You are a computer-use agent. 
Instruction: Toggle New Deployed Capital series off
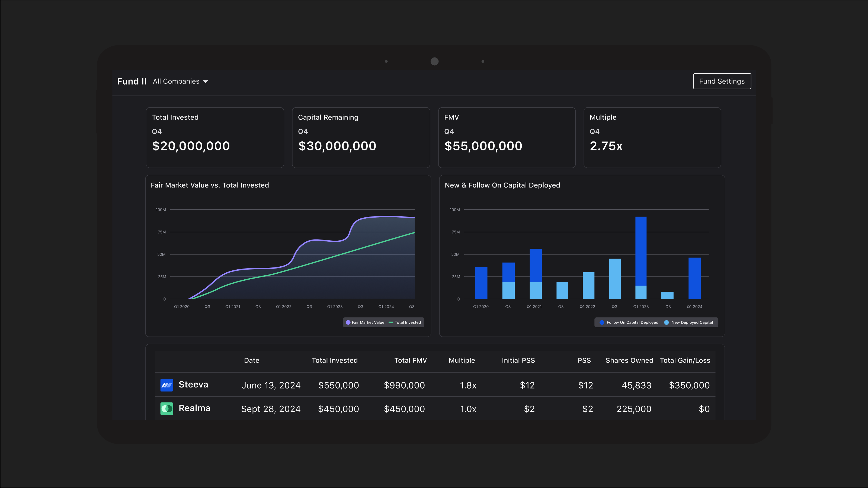[x=689, y=322]
